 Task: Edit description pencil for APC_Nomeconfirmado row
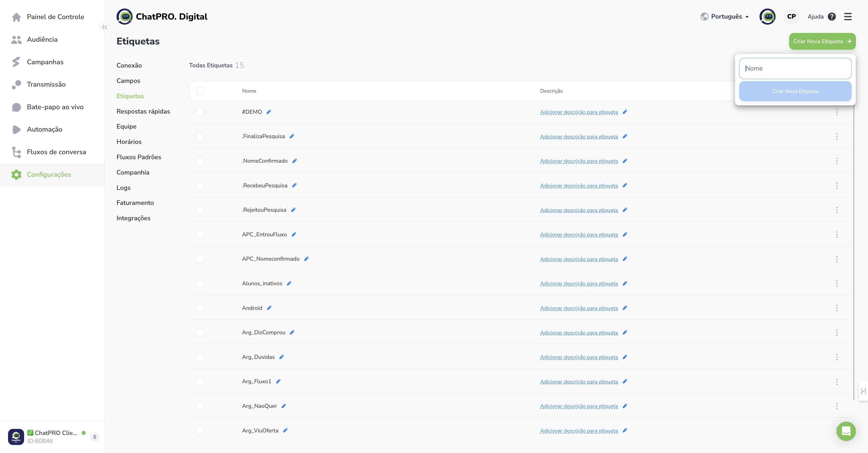tap(625, 259)
